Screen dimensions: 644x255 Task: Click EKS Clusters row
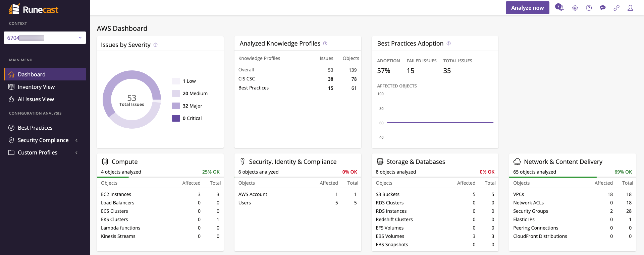pos(160,219)
